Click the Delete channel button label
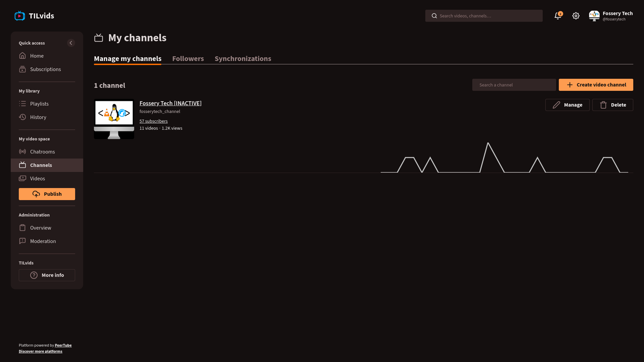644x362 pixels. tap(619, 105)
